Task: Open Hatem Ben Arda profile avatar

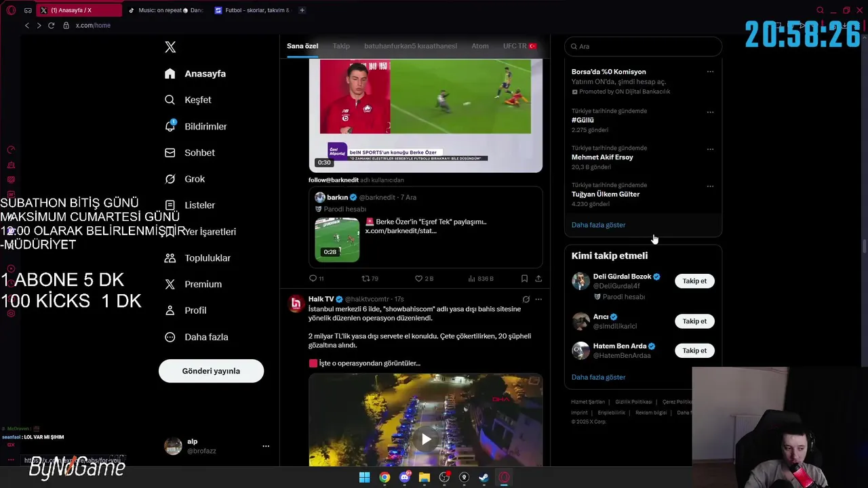Action: [580, 350]
